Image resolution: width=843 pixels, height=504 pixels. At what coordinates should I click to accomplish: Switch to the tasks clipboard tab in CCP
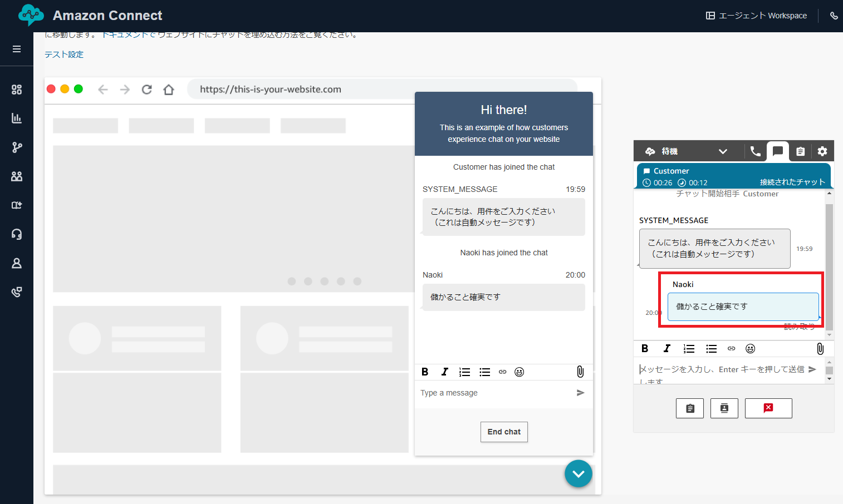pyautogui.click(x=801, y=151)
